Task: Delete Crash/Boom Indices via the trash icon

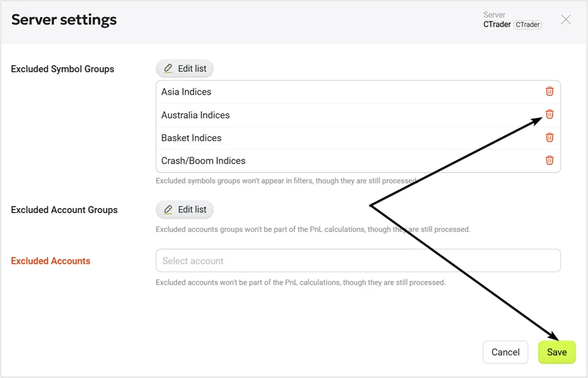Action: 549,160
